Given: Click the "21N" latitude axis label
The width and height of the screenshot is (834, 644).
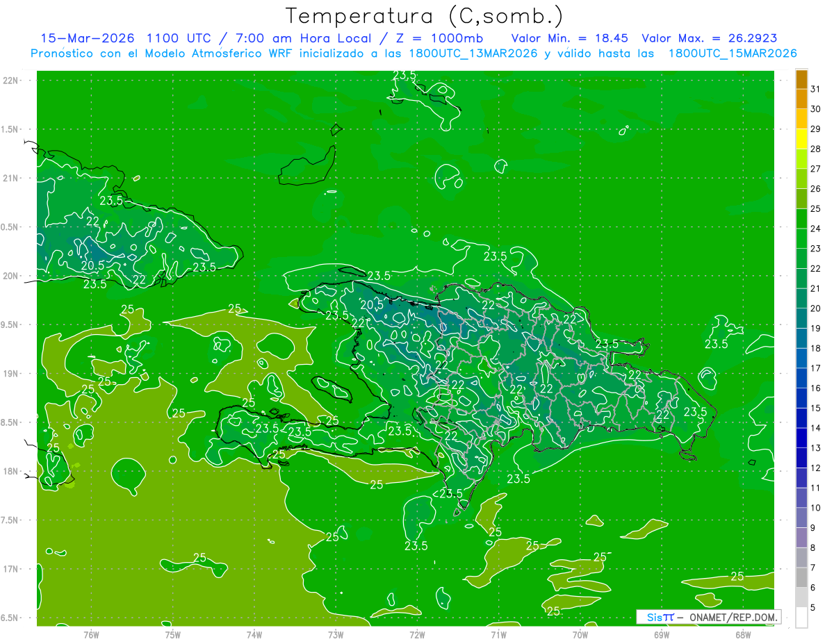Looking at the screenshot, I should [x=10, y=178].
